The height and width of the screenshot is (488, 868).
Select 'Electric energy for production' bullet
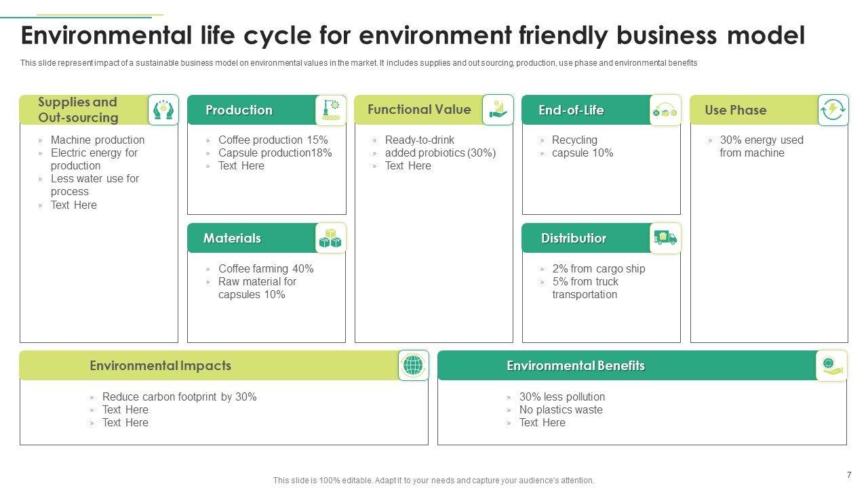point(94,159)
